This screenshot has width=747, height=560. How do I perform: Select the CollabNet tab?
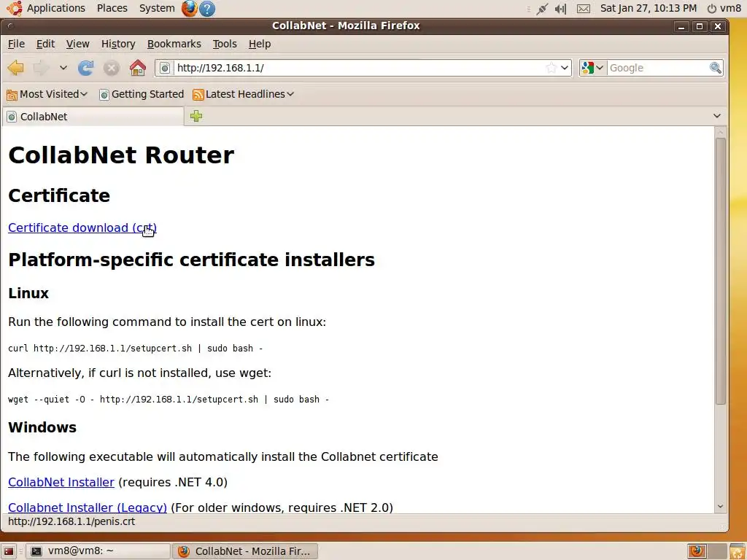[93, 117]
